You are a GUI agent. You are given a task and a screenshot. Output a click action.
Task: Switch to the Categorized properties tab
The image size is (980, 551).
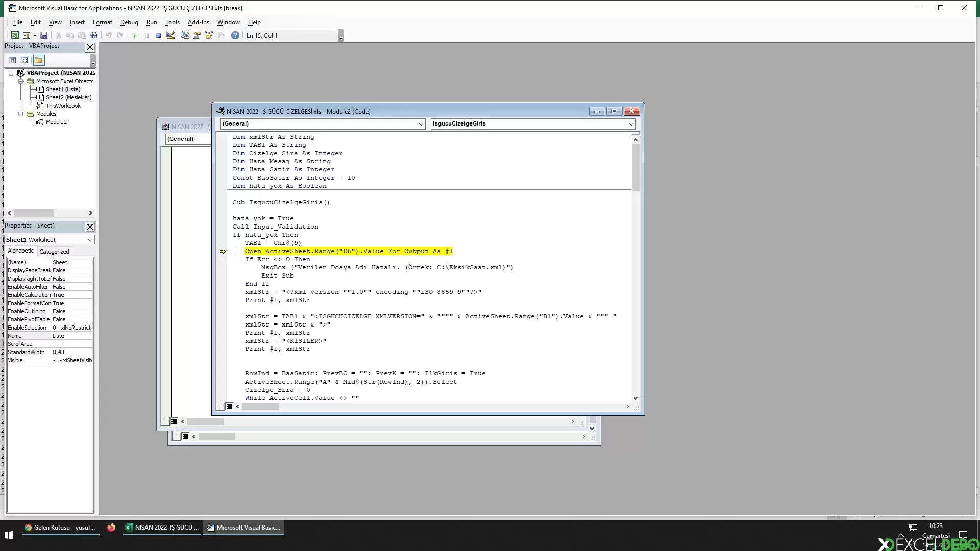pyautogui.click(x=54, y=252)
